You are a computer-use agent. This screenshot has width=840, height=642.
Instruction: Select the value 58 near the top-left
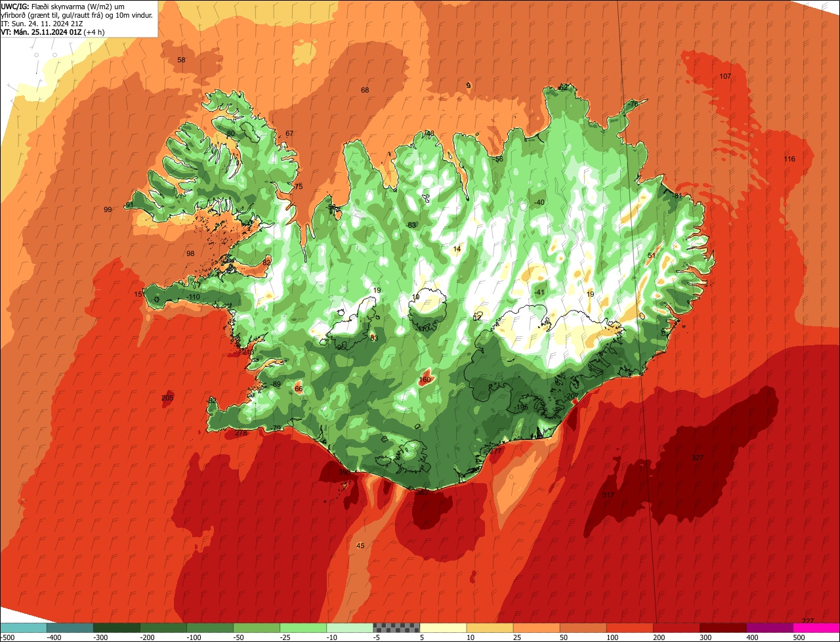(x=181, y=60)
